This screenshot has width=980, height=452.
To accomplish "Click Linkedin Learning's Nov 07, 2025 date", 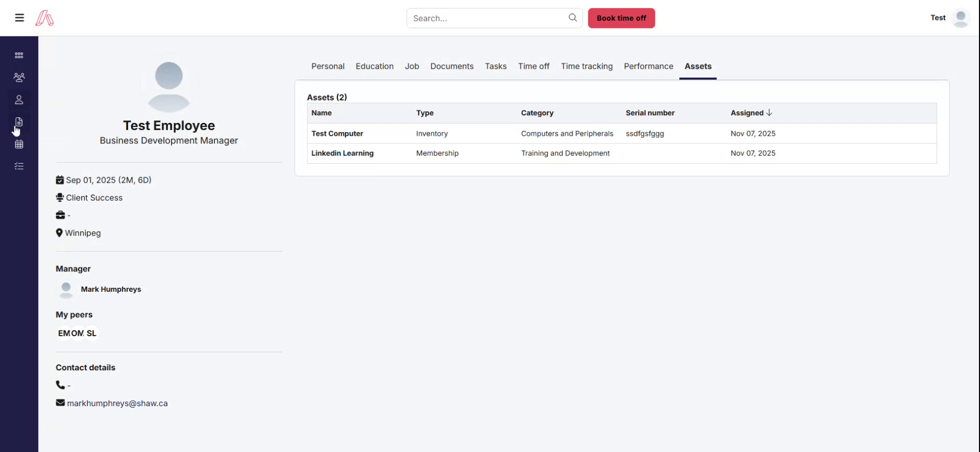I will [753, 153].
